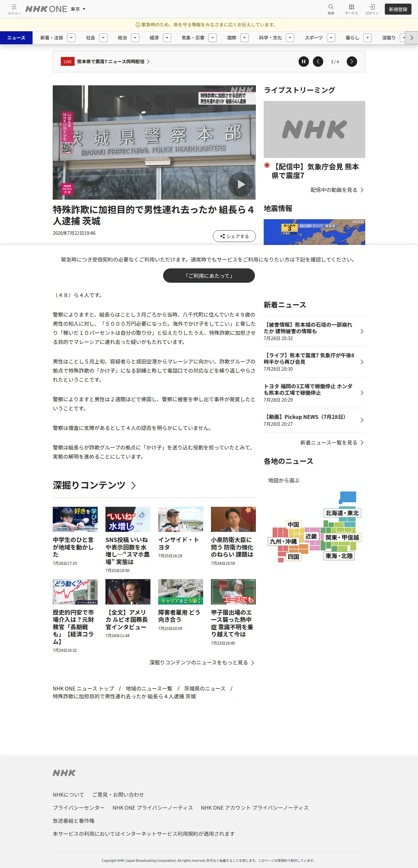Select the ニュース tab

[x=16, y=38]
